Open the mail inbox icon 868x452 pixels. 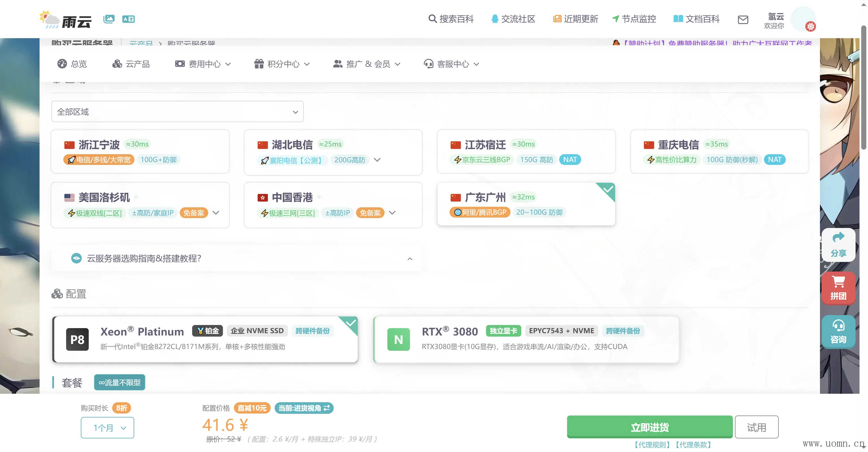click(743, 20)
